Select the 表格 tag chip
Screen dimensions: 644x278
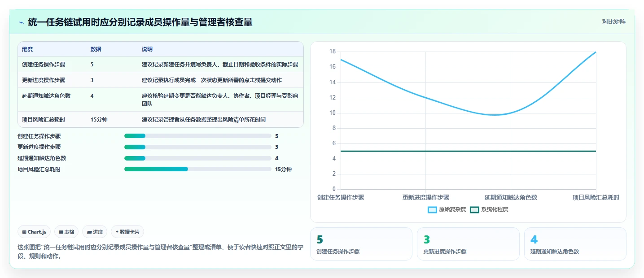(x=66, y=232)
